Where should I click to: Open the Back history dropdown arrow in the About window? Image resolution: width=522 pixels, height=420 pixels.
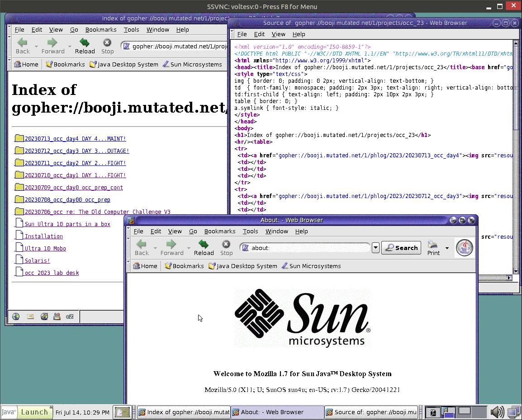pyautogui.click(x=155, y=248)
